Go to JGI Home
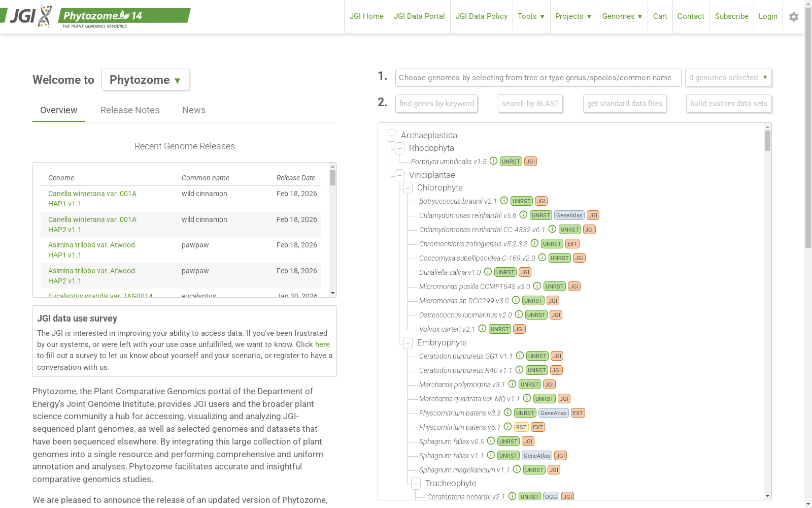The height and width of the screenshot is (508, 812). pos(366,17)
